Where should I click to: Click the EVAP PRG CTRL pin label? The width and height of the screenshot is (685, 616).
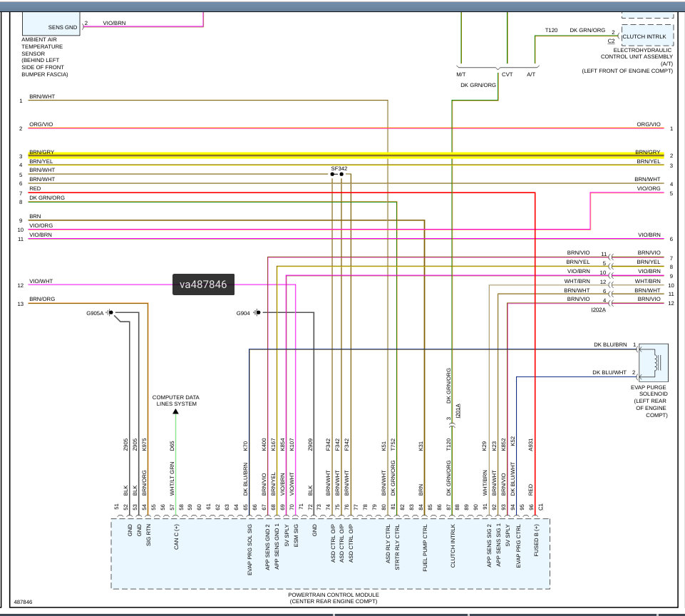pyautogui.click(x=518, y=546)
